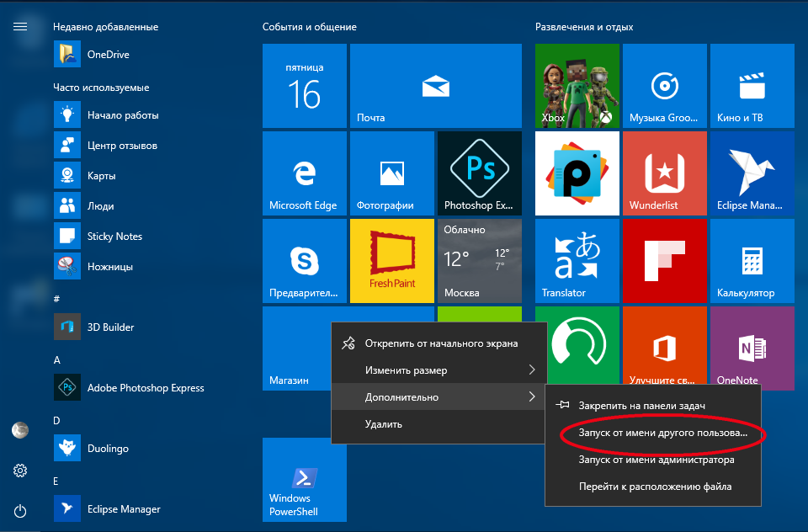
Task: Open the Settings gear icon
Action: (x=20, y=471)
